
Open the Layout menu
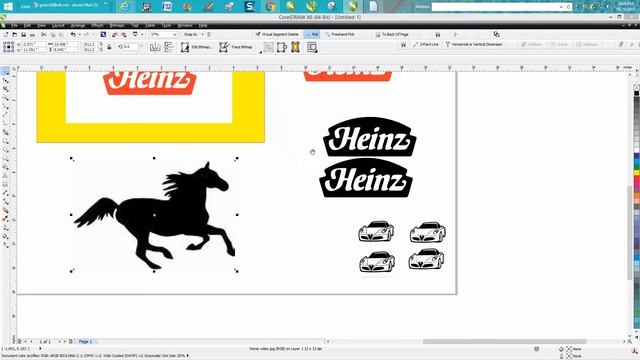(x=58, y=25)
